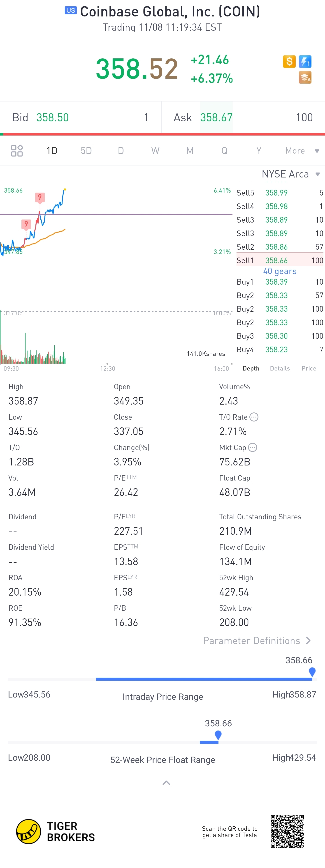The height and width of the screenshot is (868, 325).
Task: Select the 1D chart period
Action: pos(52,151)
